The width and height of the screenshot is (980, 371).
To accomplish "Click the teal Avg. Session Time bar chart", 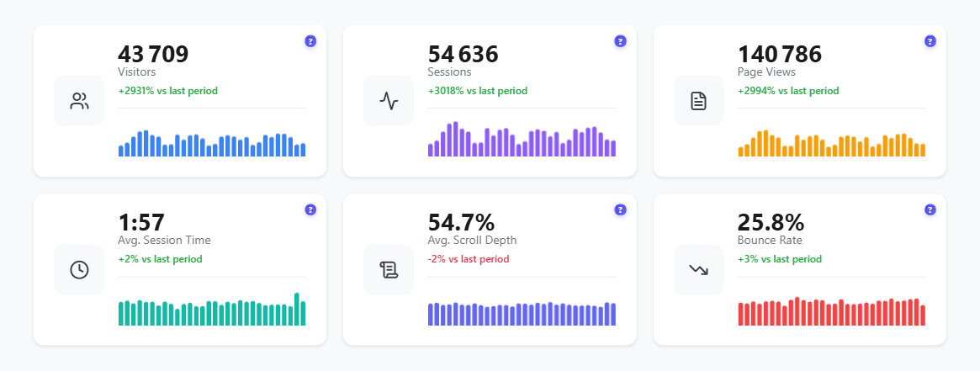I will pos(212,309).
